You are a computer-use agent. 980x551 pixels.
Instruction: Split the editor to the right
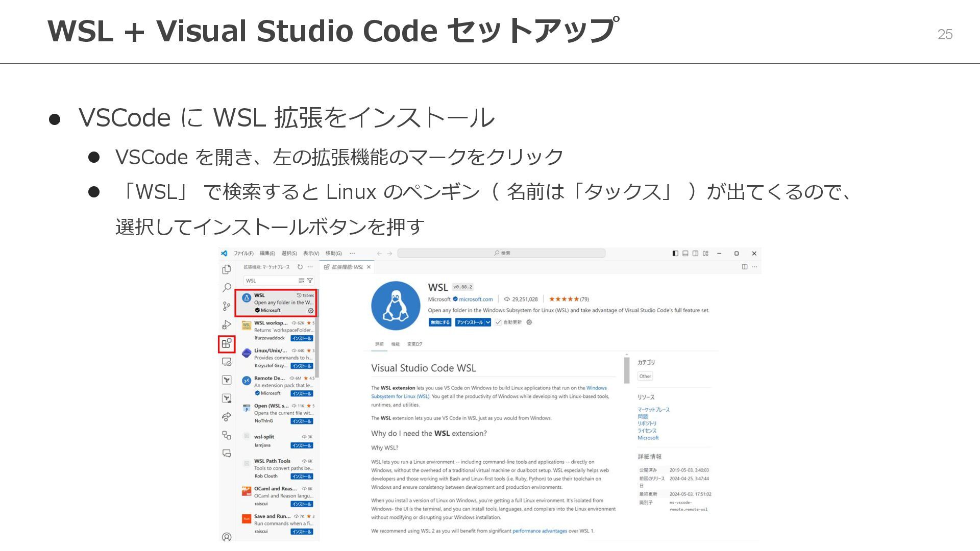click(x=744, y=267)
